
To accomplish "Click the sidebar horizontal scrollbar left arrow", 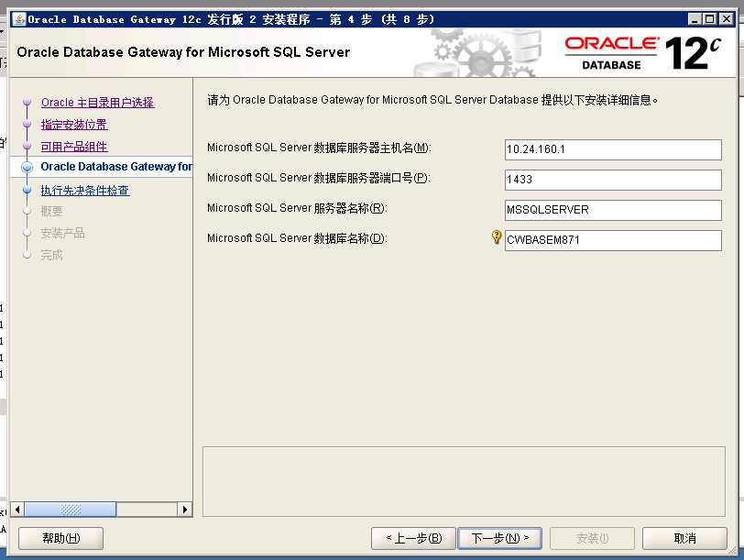I will pos(17,510).
